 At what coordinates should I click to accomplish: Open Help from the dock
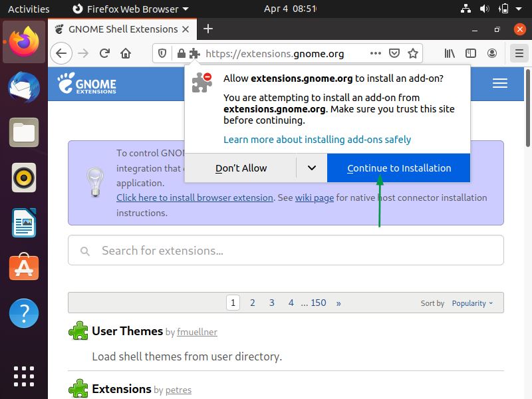click(x=24, y=313)
